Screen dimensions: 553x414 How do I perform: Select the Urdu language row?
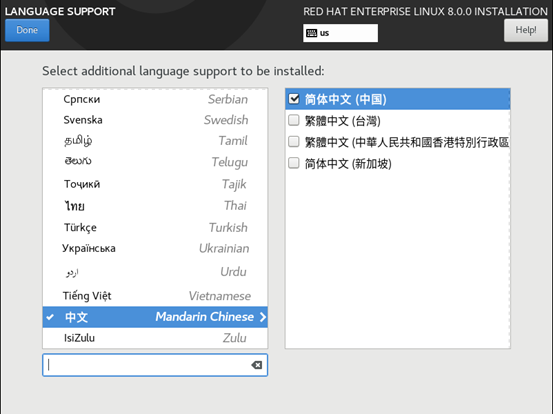155,272
